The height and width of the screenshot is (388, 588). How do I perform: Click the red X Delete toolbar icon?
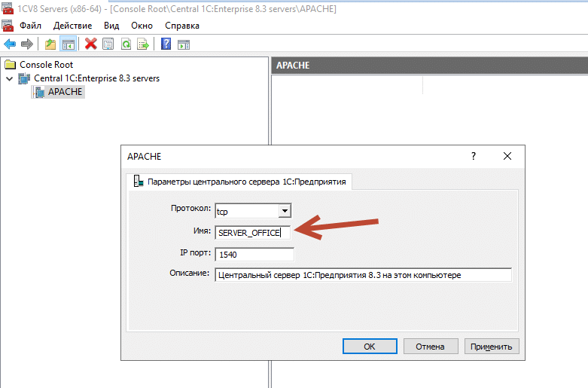91,44
